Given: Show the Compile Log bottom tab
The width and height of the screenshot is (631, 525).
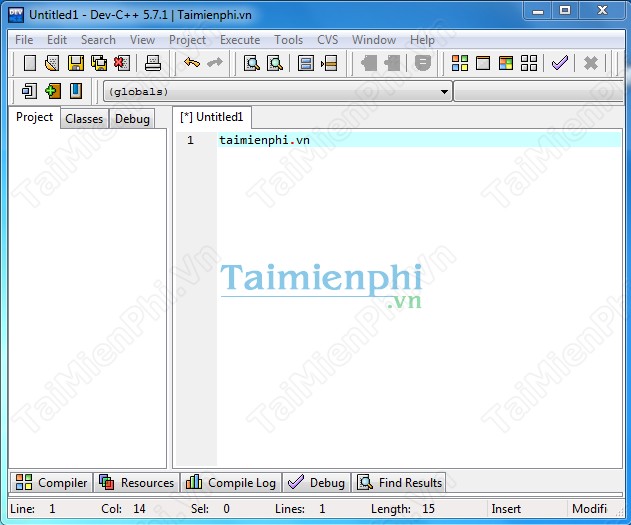Looking at the screenshot, I should 232,483.
